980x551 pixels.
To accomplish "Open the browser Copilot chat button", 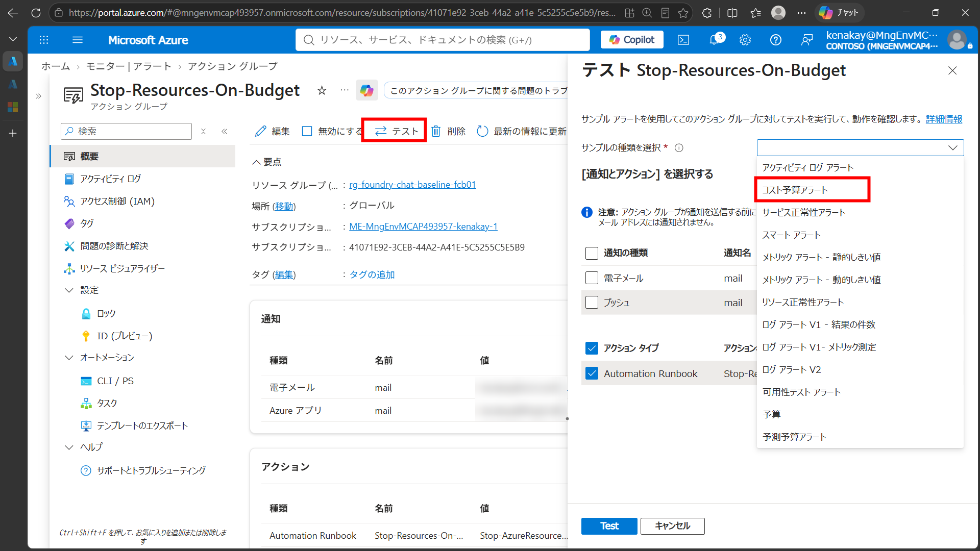I will point(840,13).
